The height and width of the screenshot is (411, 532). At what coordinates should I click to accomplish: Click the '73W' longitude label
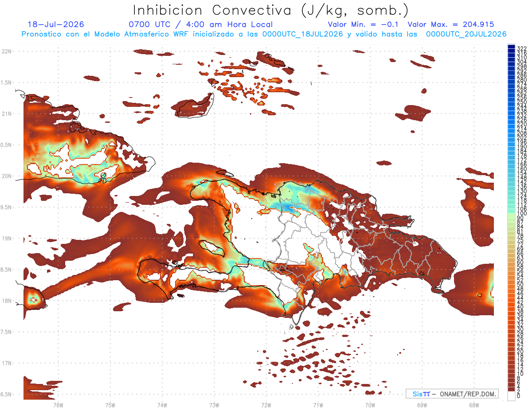[214, 405]
